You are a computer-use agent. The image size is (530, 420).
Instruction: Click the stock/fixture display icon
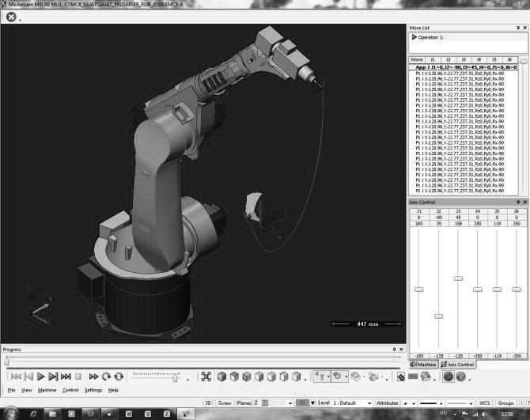tap(356, 376)
